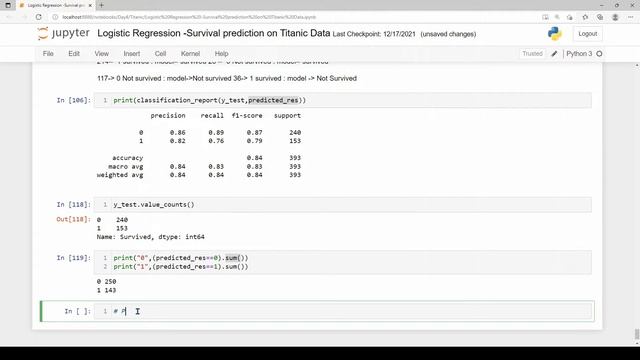Open the browser settings ellipsis menu

coord(630,17)
